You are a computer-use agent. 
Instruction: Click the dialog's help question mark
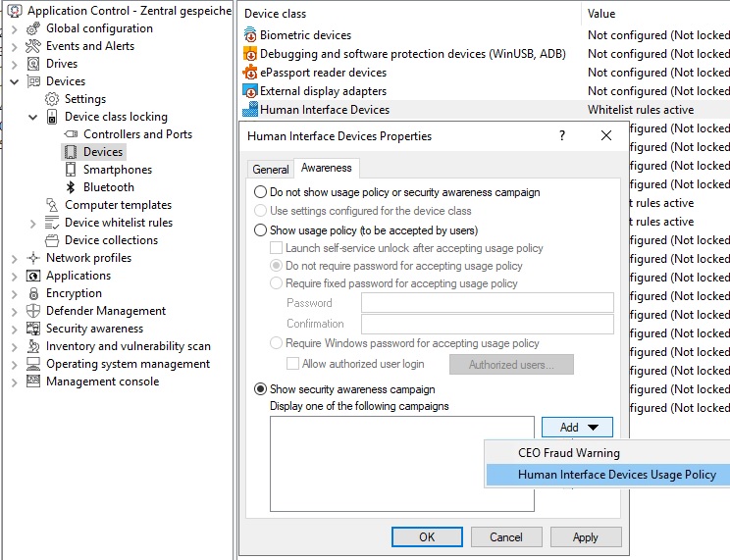562,136
